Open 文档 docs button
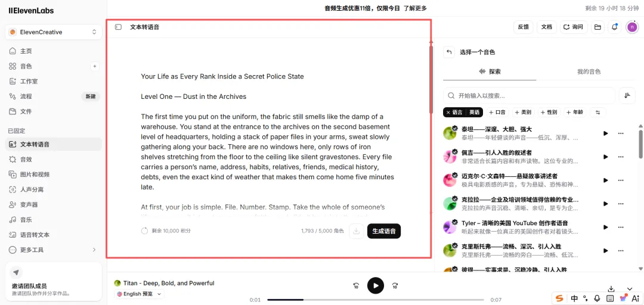 coord(547,27)
